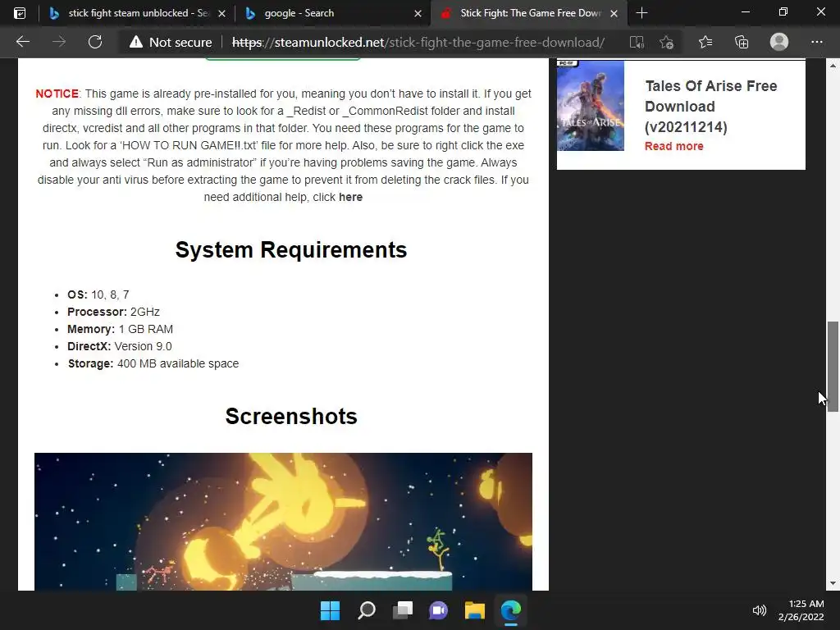840x630 pixels.
Task: Click the 'OS: 10, 8, 7' line
Action: pyautogui.click(x=98, y=294)
